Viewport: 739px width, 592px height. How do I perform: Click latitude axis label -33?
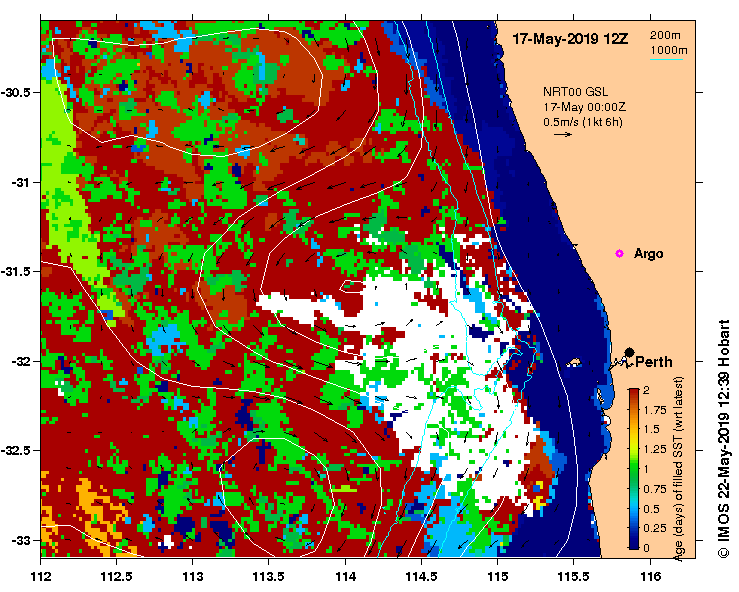coord(20,540)
